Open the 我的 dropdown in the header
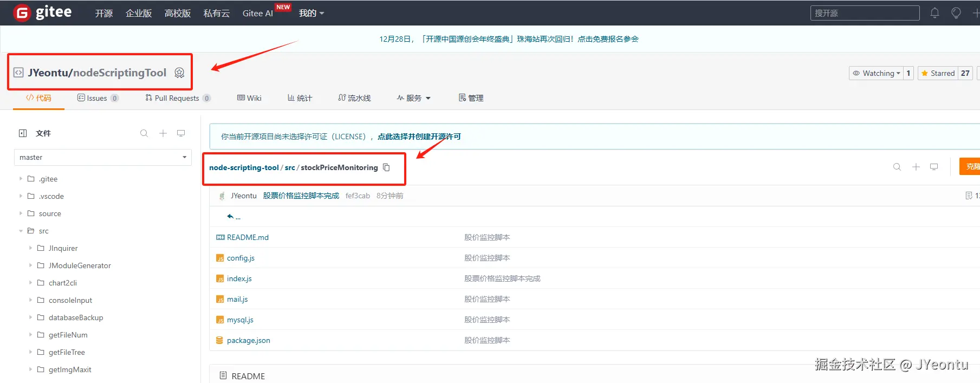 (x=311, y=13)
